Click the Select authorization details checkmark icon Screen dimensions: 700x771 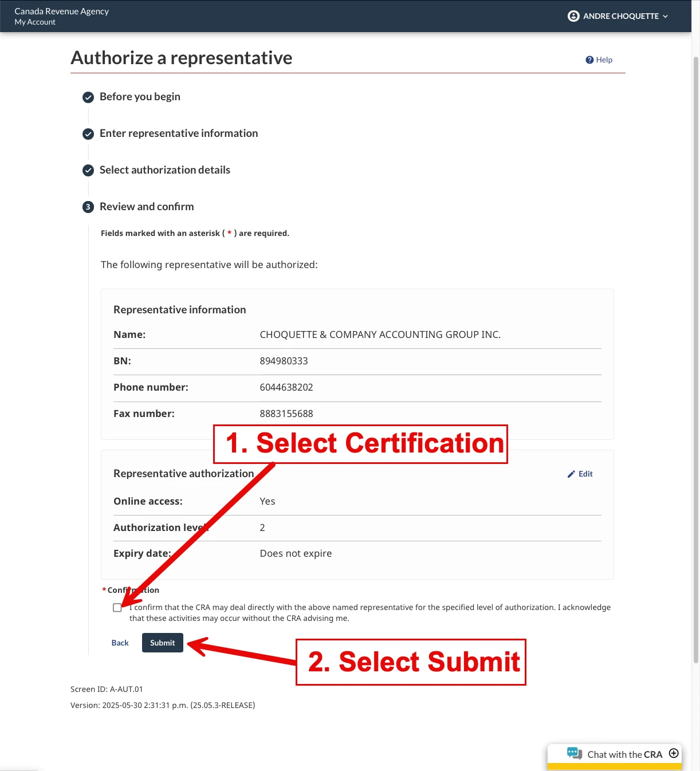point(88,171)
